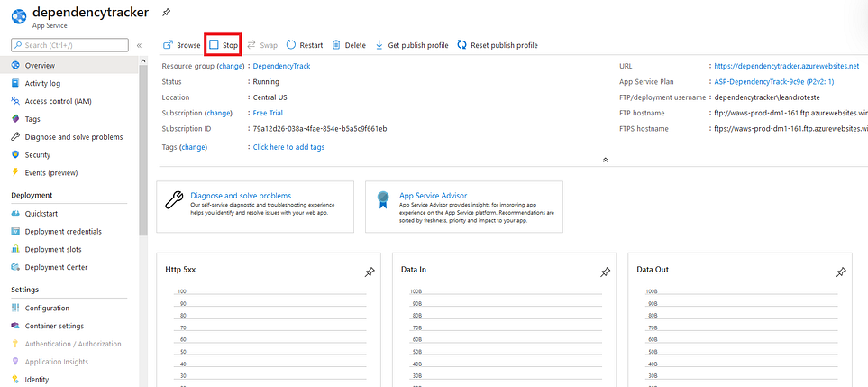The height and width of the screenshot is (387, 868).
Task: Collapse the essentials section with double chevron
Action: point(606,160)
